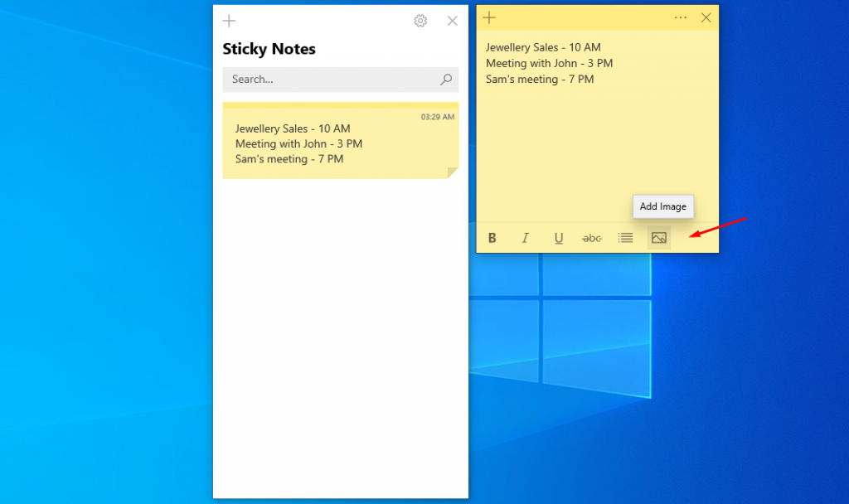Click the 03:29 AM timestamp on the note

(437, 117)
